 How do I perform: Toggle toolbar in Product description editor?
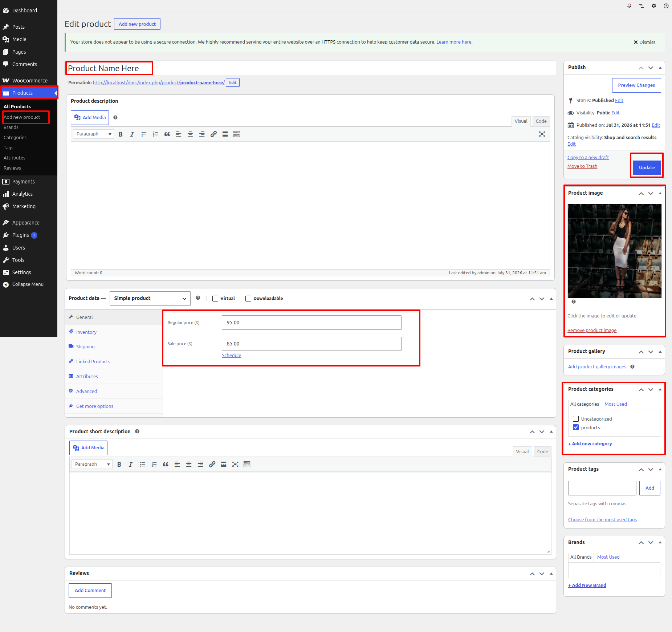tap(237, 134)
